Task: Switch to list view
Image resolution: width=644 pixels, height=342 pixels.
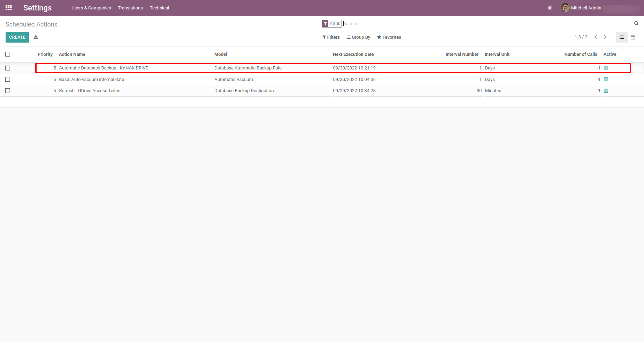Action: 622,37
